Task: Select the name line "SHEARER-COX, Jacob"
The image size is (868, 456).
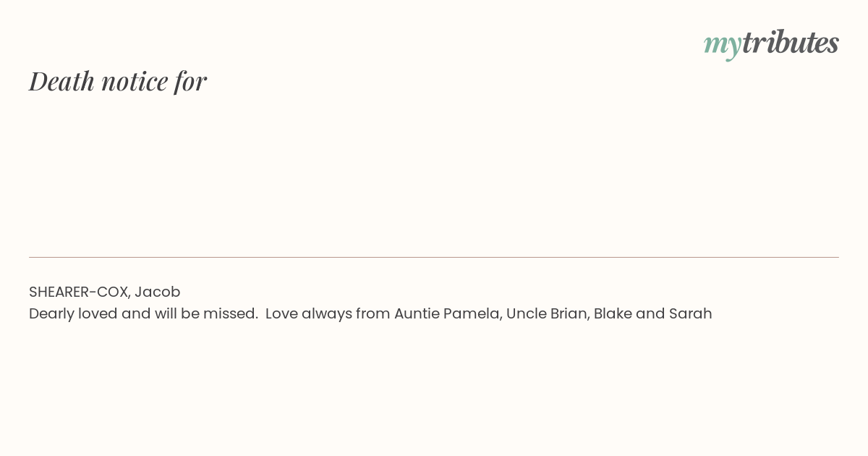Action: tap(105, 292)
